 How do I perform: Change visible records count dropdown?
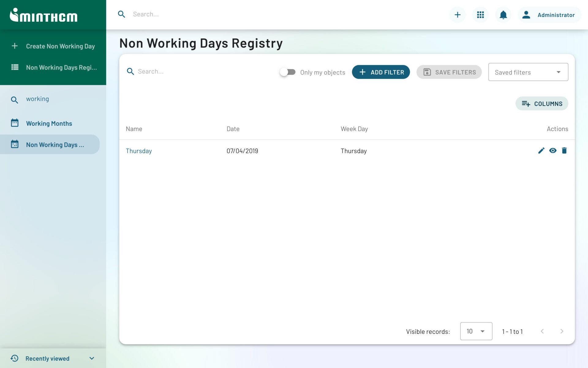point(476,331)
